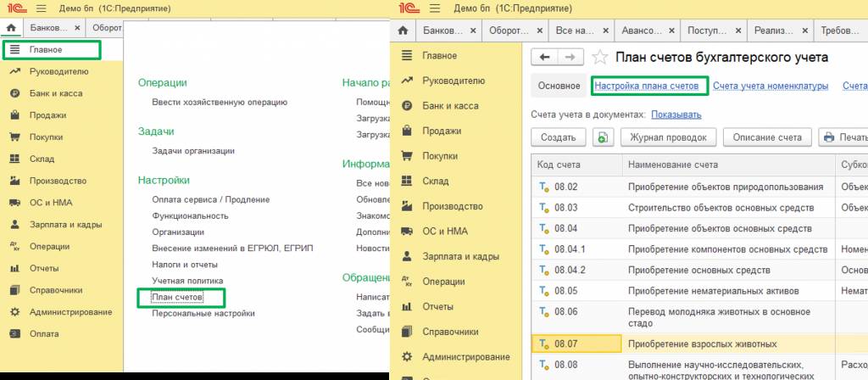Open the hamburger menu in right window
868x380 pixels.
[435, 8]
